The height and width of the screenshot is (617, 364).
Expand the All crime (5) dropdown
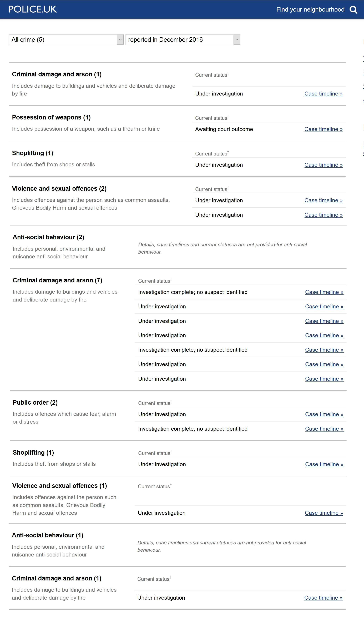pos(66,39)
